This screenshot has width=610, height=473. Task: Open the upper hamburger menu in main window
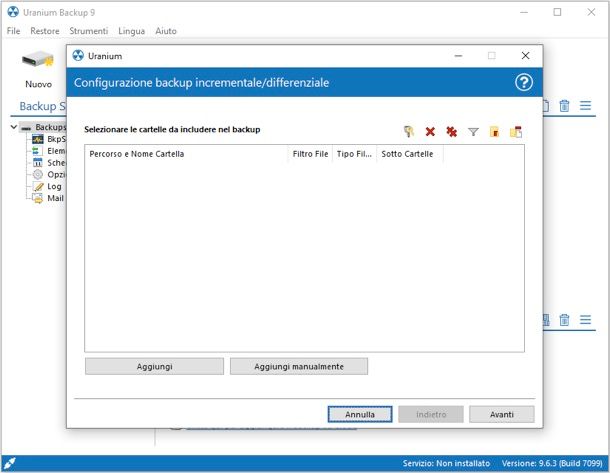click(585, 105)
